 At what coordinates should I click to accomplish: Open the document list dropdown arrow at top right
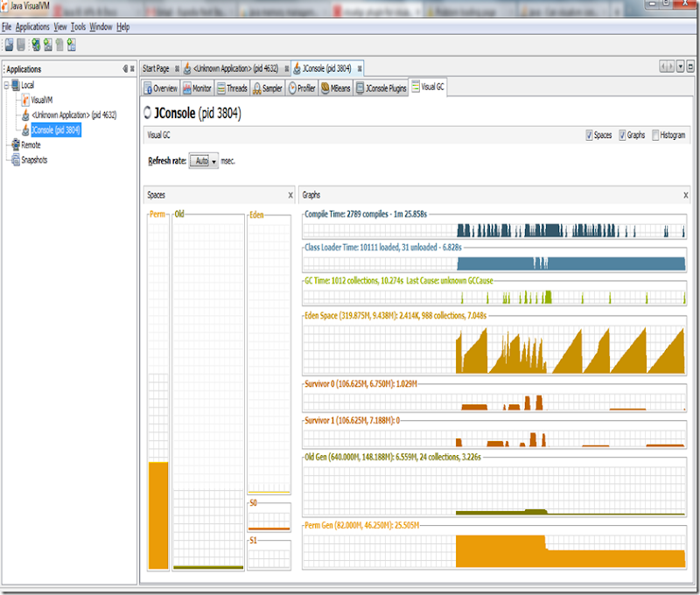[x=679, y=67]
